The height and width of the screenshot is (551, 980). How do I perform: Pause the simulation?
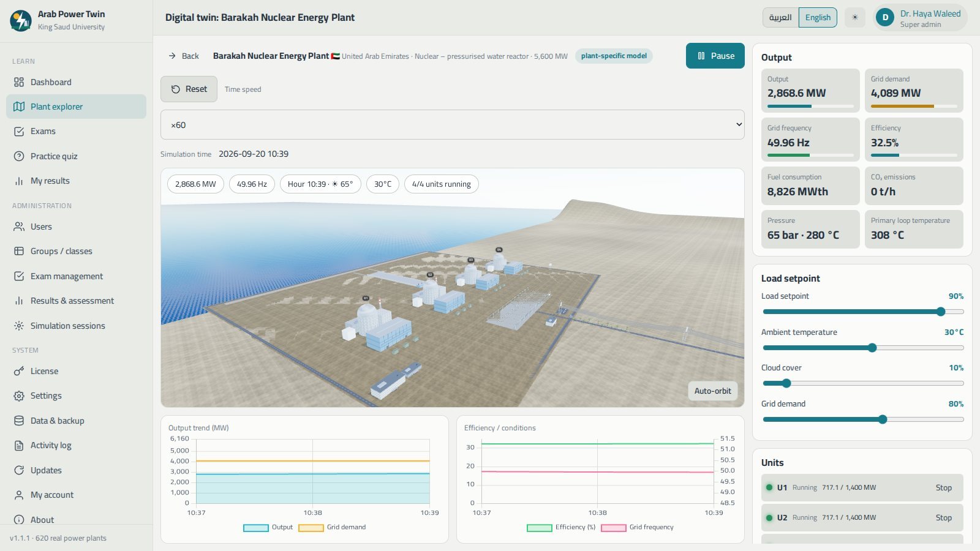[715, 56]
